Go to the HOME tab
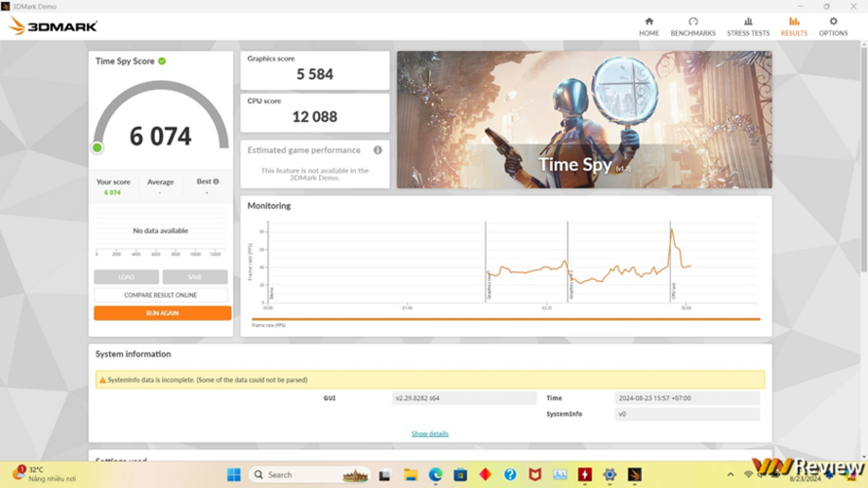This screenshot has width=868, height=488. pyautogui.click(x=649, y=26)
